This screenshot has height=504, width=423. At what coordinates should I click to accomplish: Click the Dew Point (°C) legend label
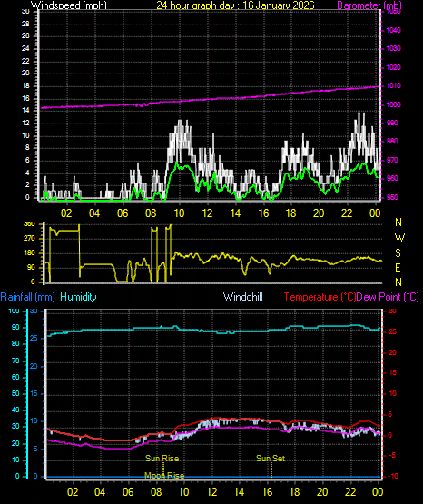coord(388,297)
